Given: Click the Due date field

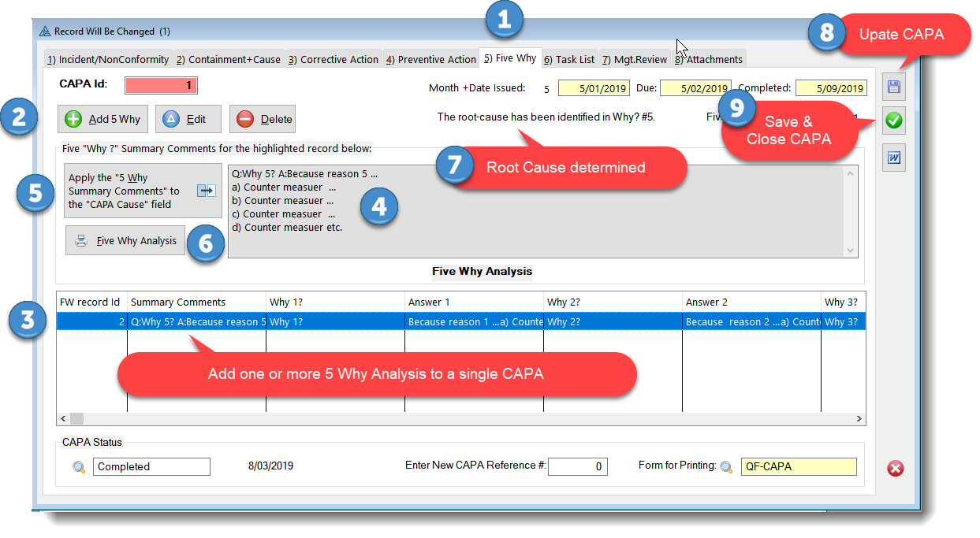Looking at the screenshot, I should click(695, 88).
